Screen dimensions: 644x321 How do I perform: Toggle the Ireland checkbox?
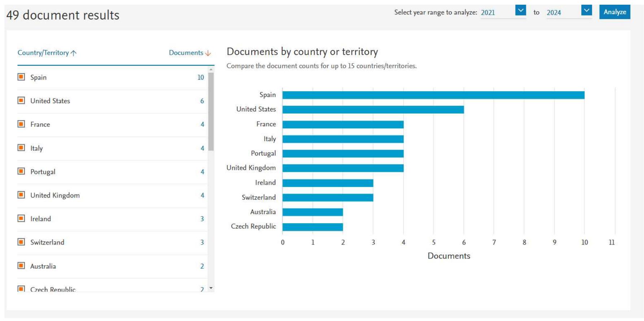21,218
